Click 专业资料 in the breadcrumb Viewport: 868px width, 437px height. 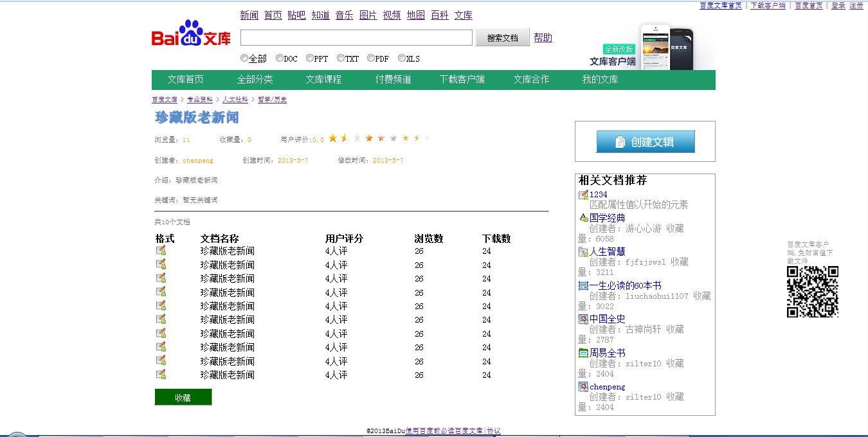[200, 100]
